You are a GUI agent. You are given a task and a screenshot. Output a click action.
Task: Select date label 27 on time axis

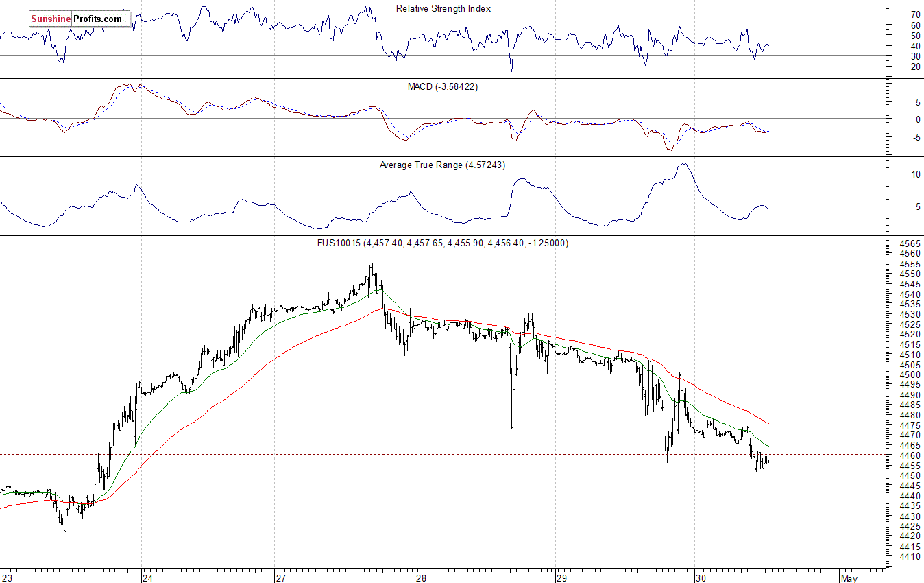tap(281, 578)
